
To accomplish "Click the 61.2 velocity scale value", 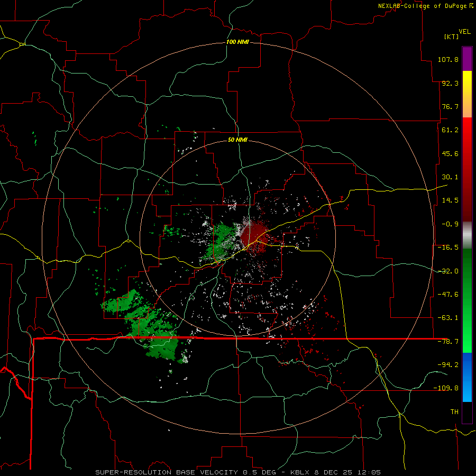I will (x=450, y=130).
